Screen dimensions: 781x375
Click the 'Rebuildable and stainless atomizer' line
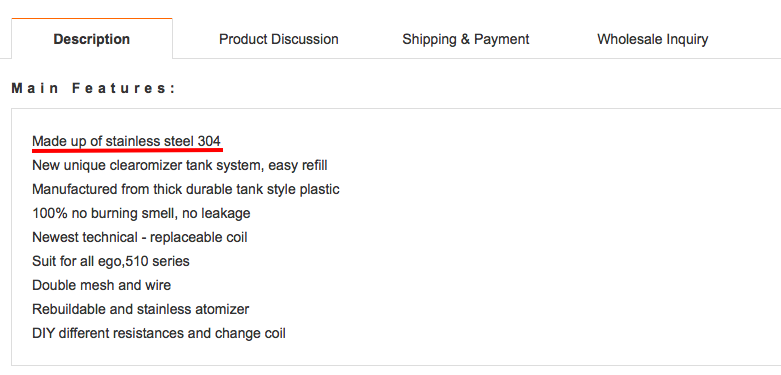pos(141,309)
